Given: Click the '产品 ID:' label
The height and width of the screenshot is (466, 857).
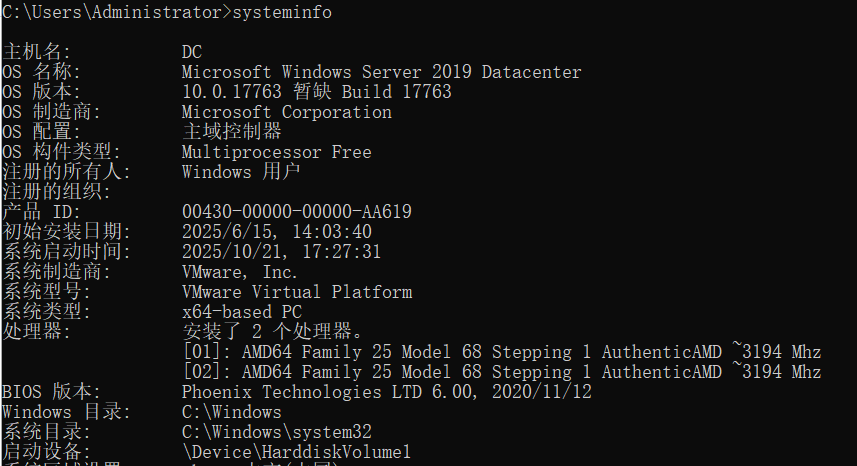Looking at the screenshot, I should coord(42,211).
